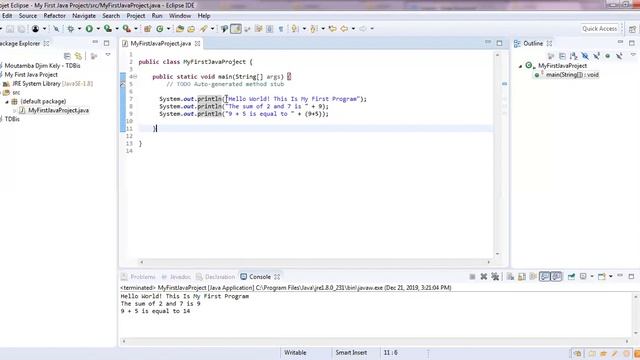Click the Open Type folder icon
The image size is (640, 360).
point(180,29)
